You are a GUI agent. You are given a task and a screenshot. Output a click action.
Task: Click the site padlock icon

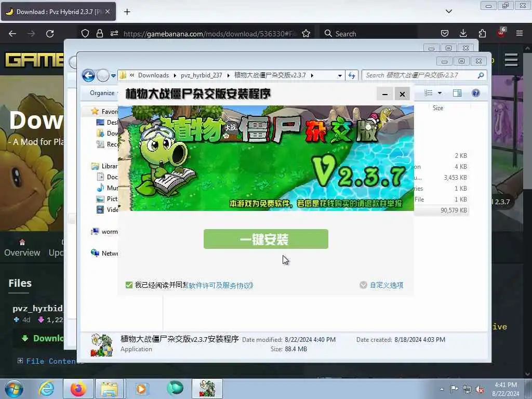pos(99,33)
